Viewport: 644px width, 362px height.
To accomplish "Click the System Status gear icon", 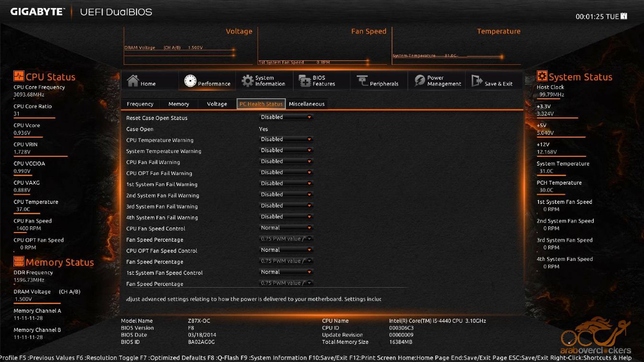I will coord(542,76).
